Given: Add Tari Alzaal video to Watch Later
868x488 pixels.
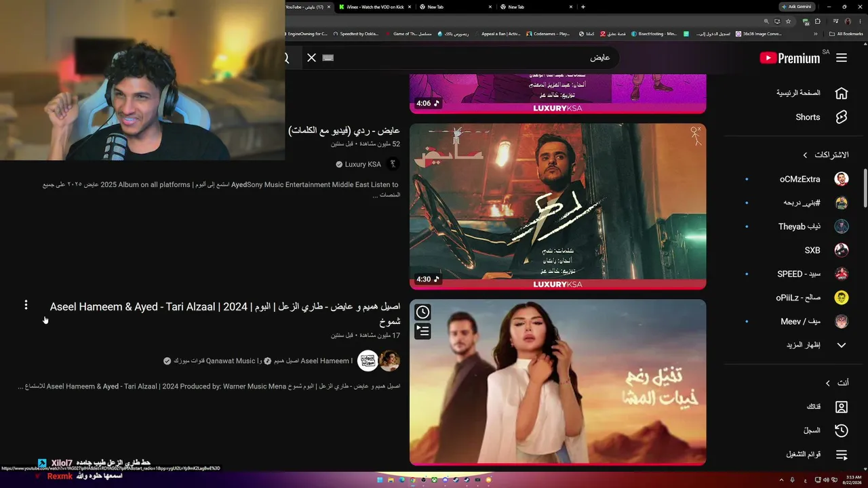Looking at the screenshot, I should click(422, 312).
